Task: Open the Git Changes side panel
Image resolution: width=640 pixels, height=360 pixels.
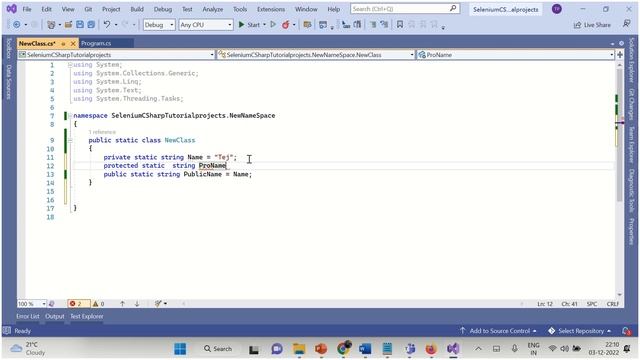Action: pyautogui.click(x=632, y=104)
